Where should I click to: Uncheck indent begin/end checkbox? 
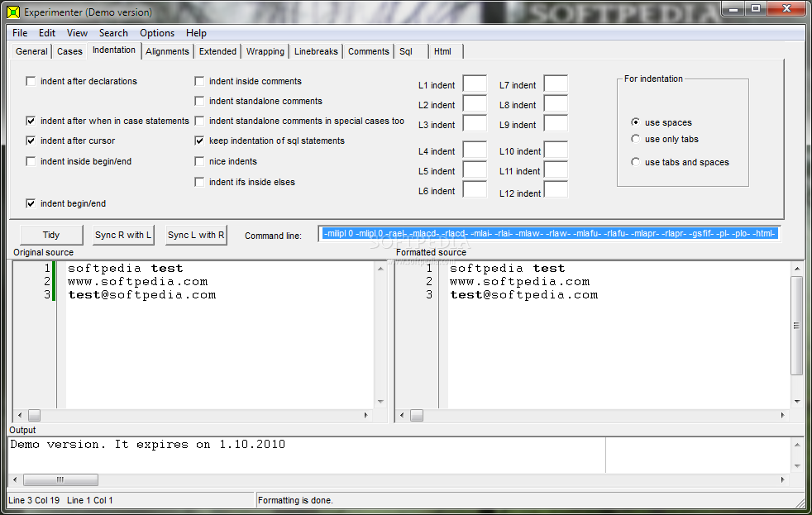31,203
